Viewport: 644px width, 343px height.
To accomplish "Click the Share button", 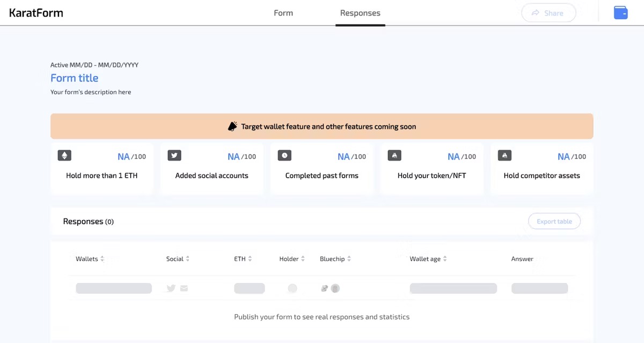I will (x=548, y=13).
